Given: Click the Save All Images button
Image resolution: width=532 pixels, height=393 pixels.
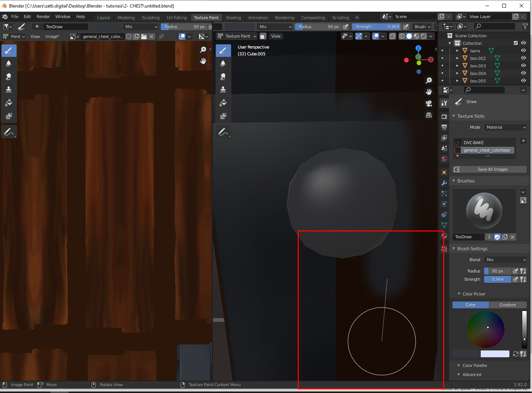Looking at the screenshot, I should tap(489, 169).
